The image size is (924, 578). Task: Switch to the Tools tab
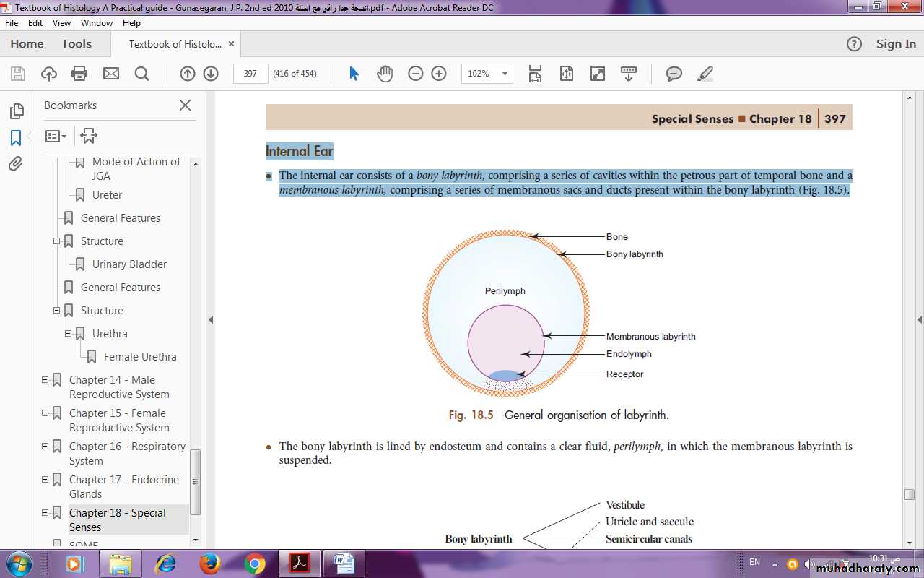pos(77,44)
